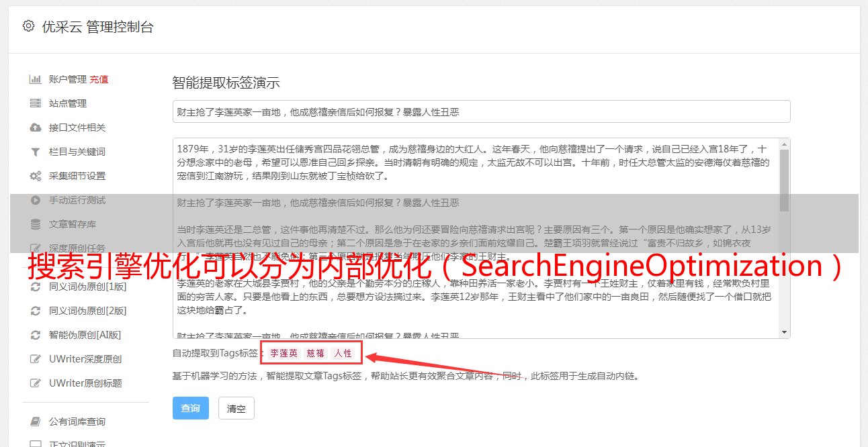Click the 清空 button

pyautogui.click(x=236, y=408)
